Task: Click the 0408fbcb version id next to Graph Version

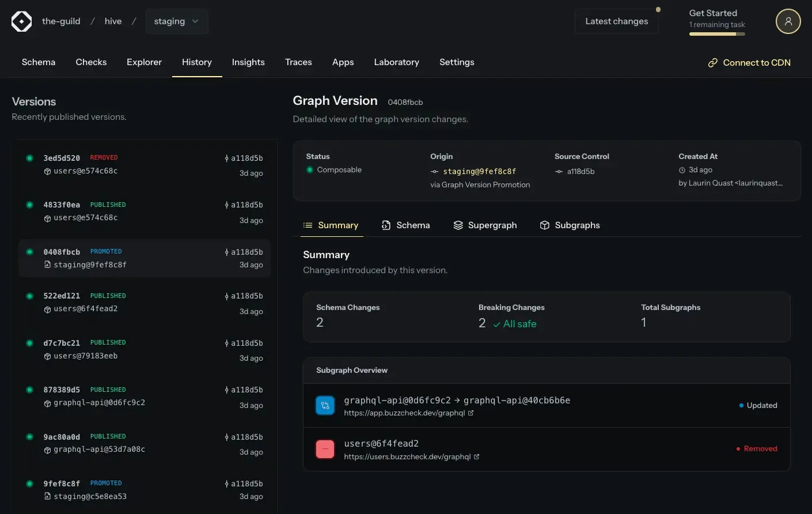Action: click(405, 103)
